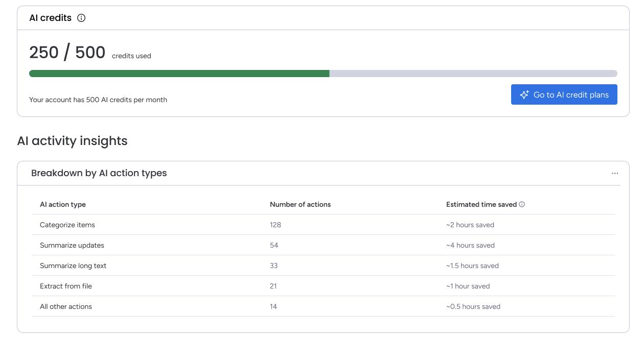Screen dimensions: 644x337
Task: Click the Estimated time saved column header
Action: (481, 204)
